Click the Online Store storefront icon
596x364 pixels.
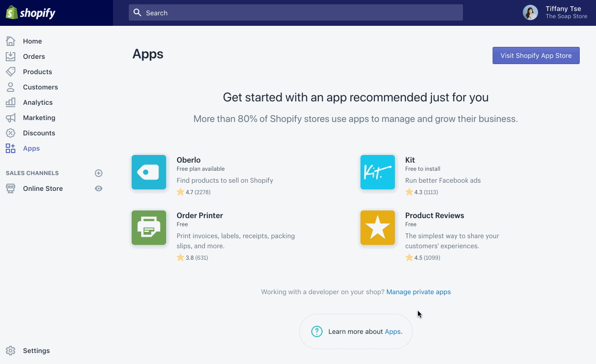pos(11,188)
